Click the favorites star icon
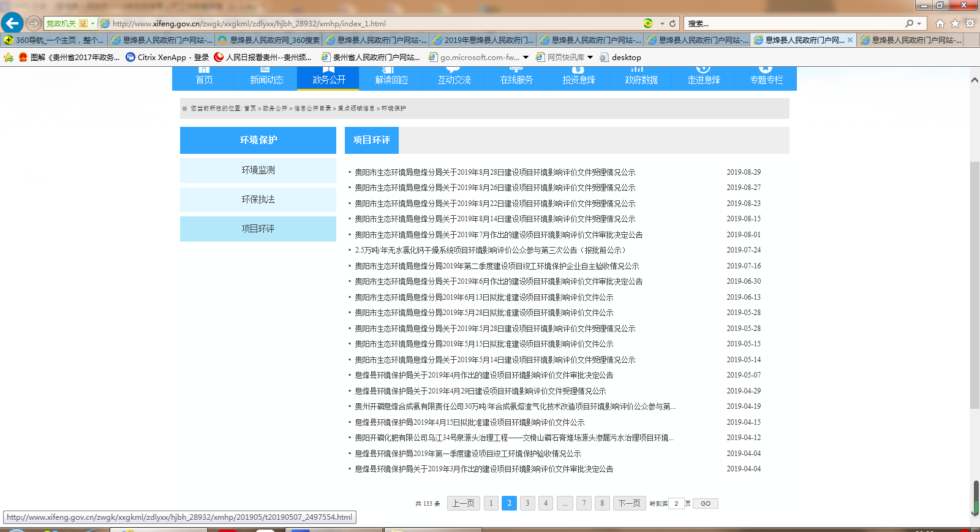980x532 pixels. 955,23
